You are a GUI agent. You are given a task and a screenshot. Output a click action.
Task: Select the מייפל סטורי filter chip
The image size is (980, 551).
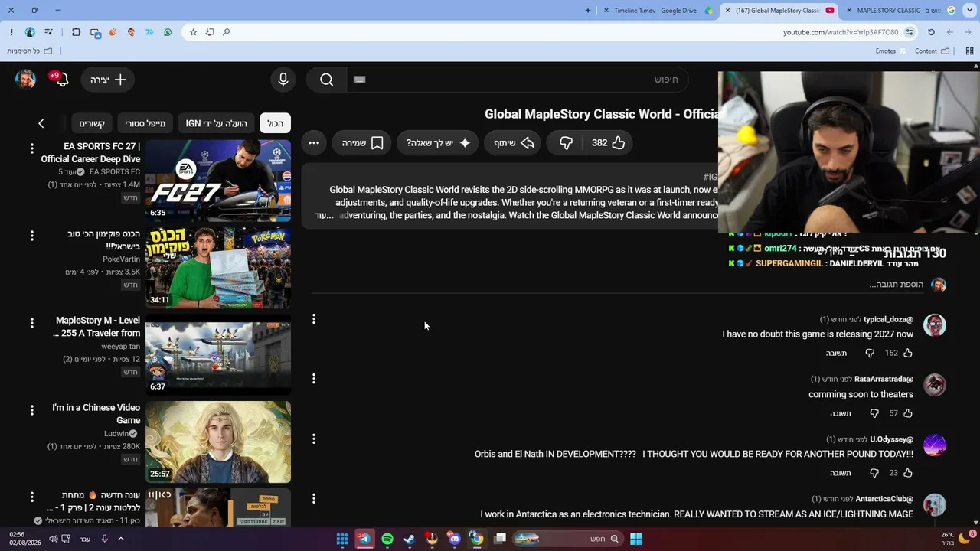click(x=145, y=123)
